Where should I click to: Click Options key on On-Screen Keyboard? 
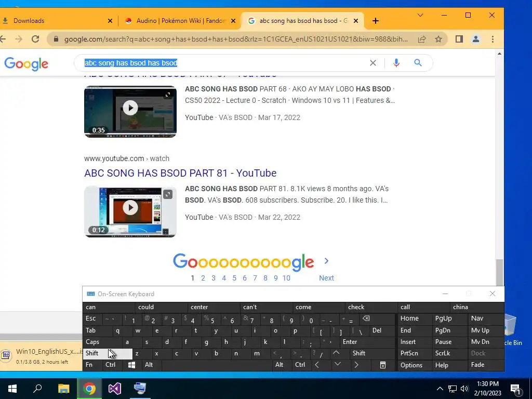click(415, 365)
